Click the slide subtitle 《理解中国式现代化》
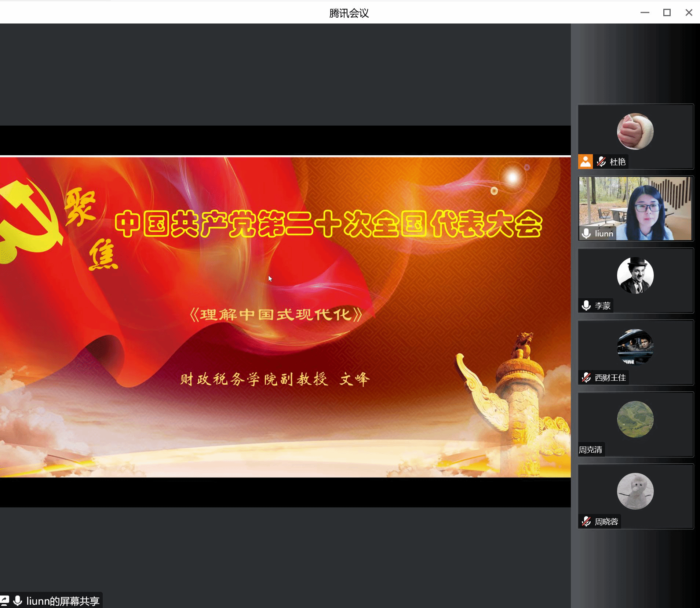This screenshot has width=700, height=608. (276, 315)
